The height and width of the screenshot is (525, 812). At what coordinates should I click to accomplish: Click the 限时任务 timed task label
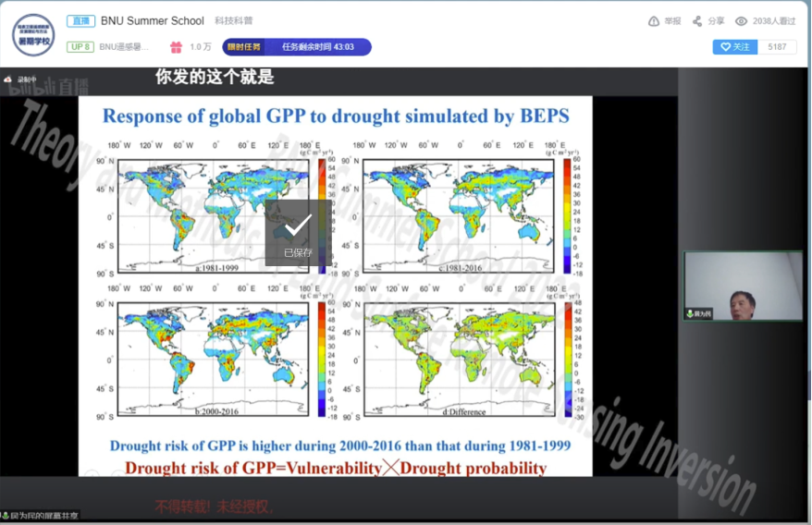(x=243, y=47)
